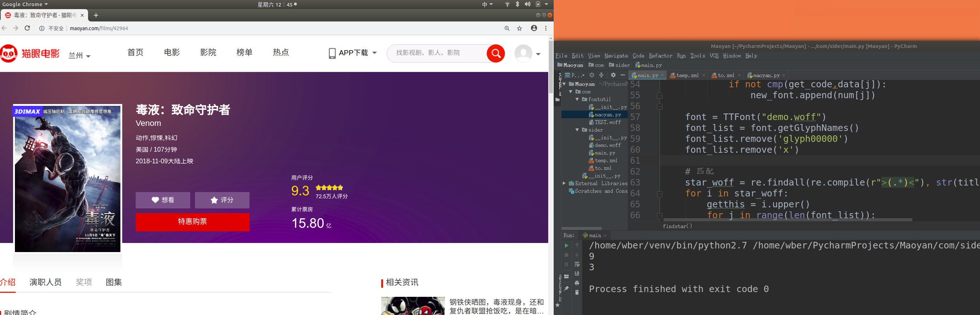
Task: Click the Maoyan cat logo
Action: tap(8, 53)
